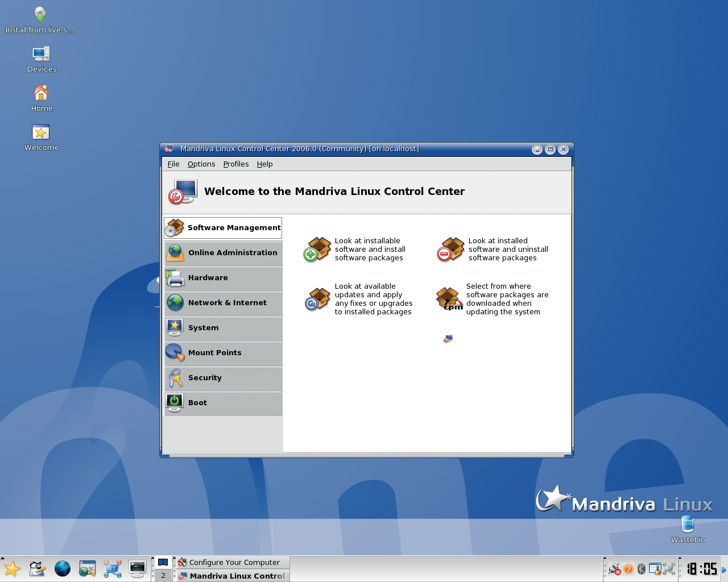Select the Online Administration category
The width and height of the screenshot is (728, 582).
coord(224,253)
